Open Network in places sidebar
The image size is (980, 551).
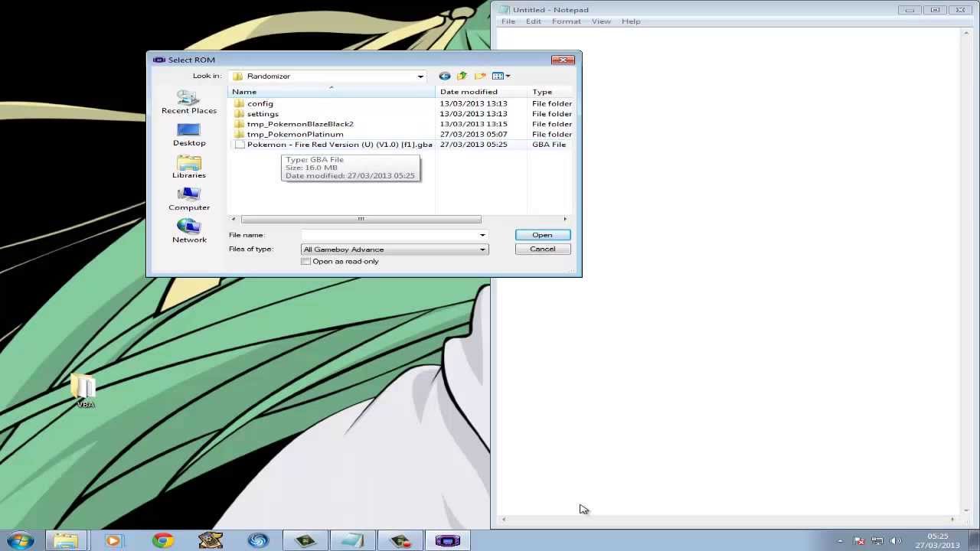coord(189,230)
